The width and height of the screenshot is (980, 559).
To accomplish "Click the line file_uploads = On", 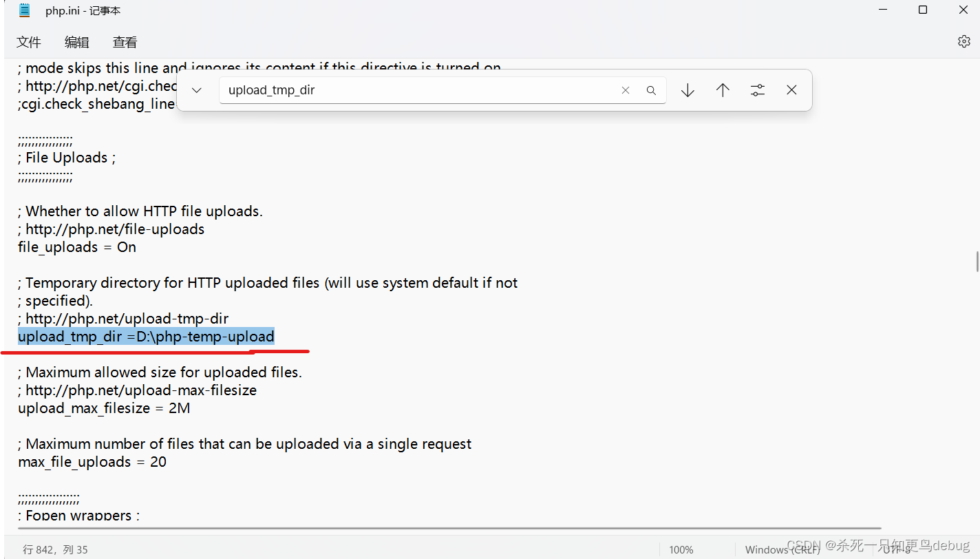I will (77, 247).
